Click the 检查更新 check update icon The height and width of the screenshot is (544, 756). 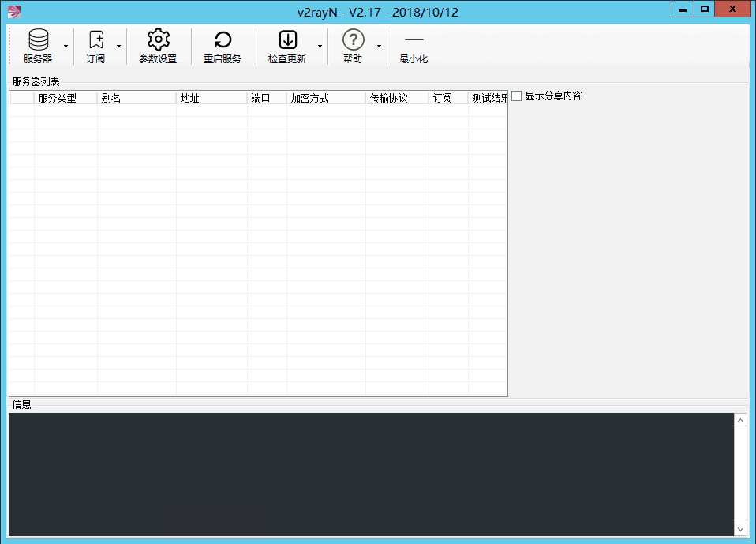(287, 40)
